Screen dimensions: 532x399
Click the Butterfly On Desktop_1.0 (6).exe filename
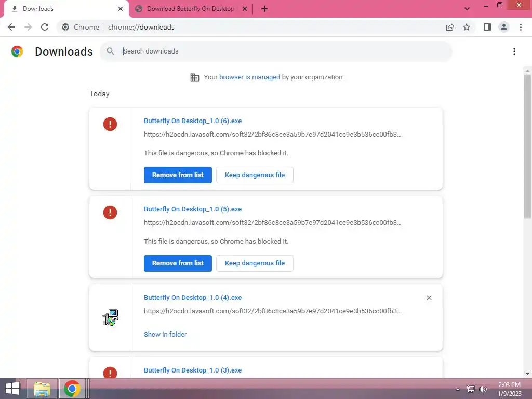(193, 121)
